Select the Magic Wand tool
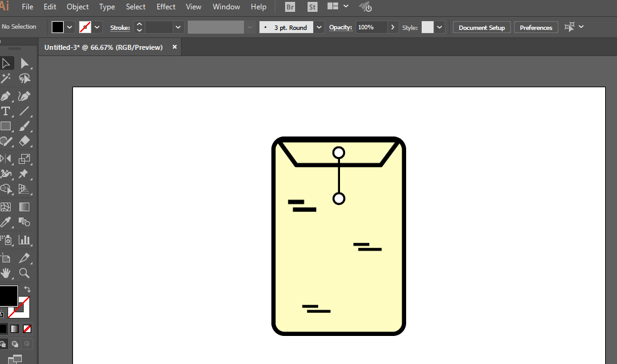 [x=6, y=79]
